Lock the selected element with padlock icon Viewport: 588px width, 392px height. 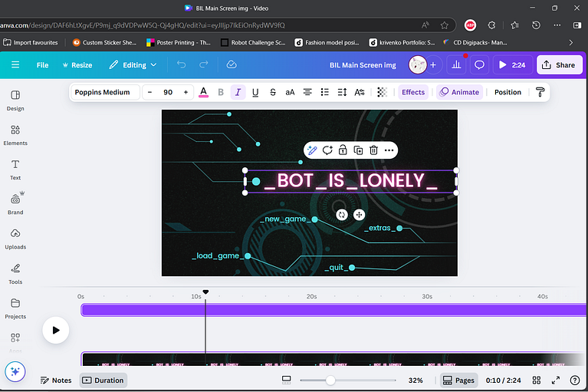click(343, 150)
